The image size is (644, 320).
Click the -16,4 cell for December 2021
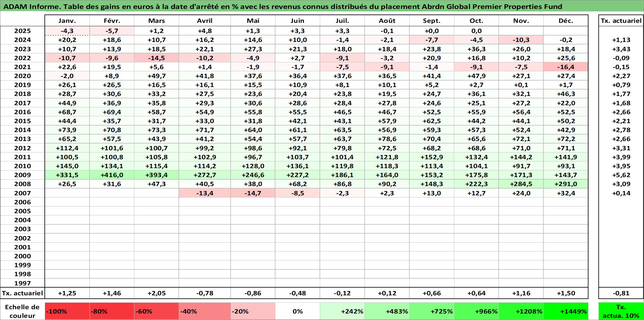tap(566, 67)
